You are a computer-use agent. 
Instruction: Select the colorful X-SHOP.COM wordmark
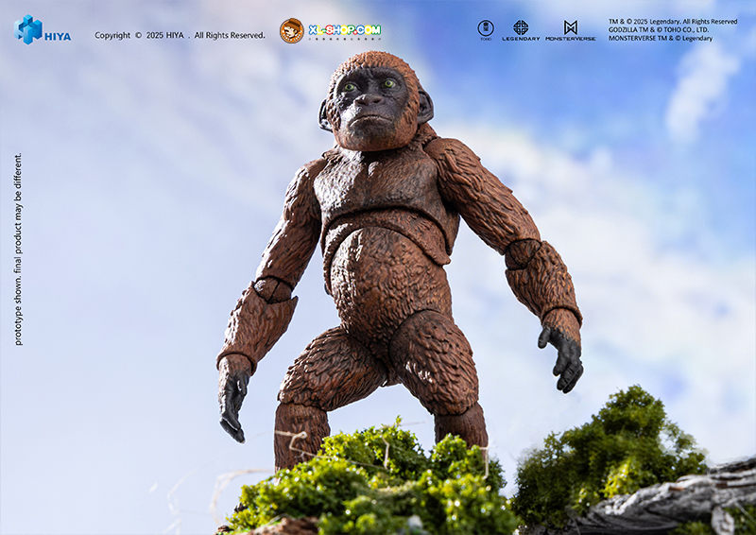click(x=345, y=30)
